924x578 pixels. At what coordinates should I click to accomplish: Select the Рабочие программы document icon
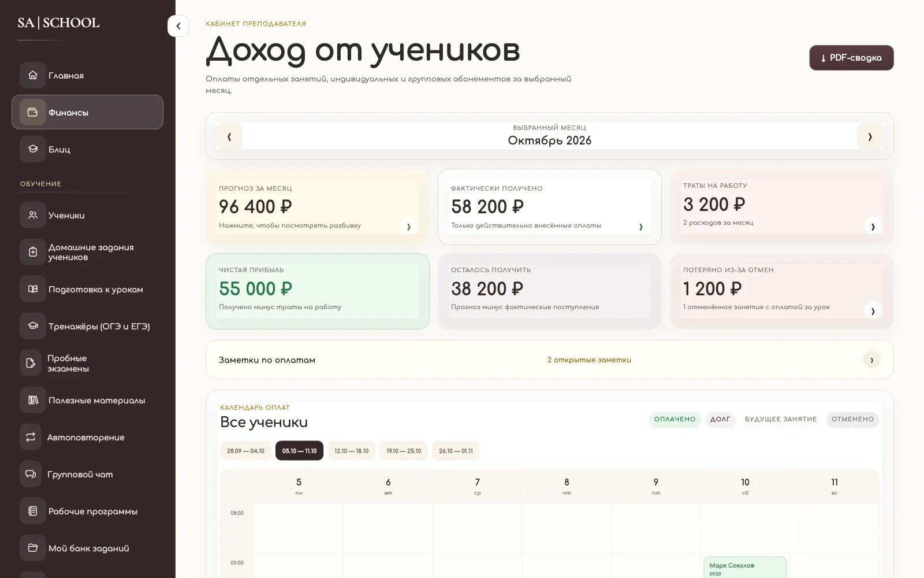coord(33,511)
